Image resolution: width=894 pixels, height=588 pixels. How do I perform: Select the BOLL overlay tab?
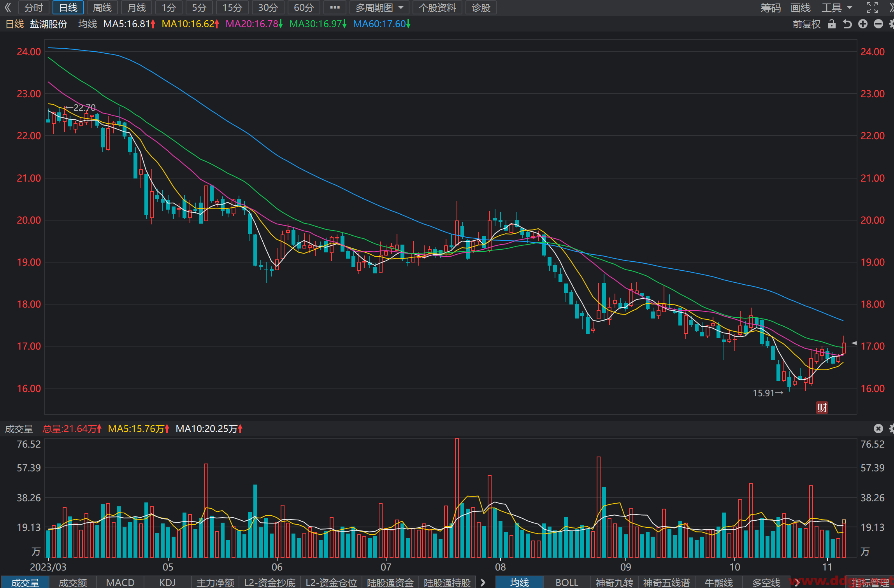pos(567,583)
